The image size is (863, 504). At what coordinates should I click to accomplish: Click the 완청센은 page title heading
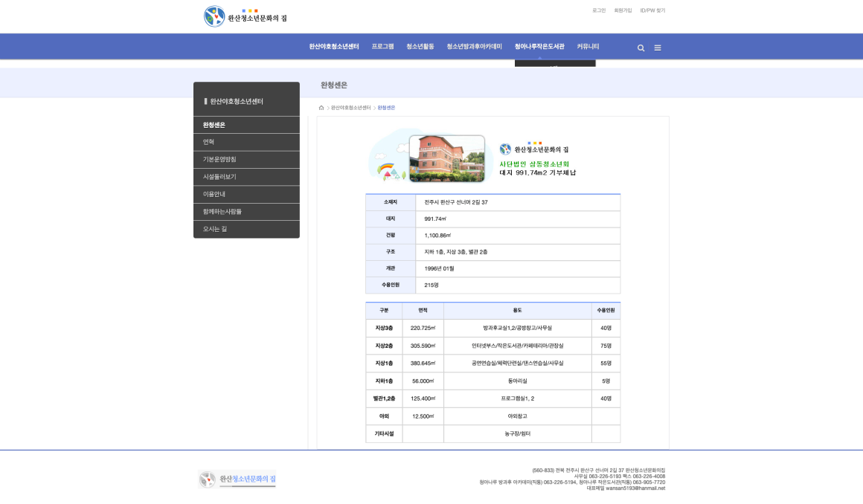(x=334, y=85)
